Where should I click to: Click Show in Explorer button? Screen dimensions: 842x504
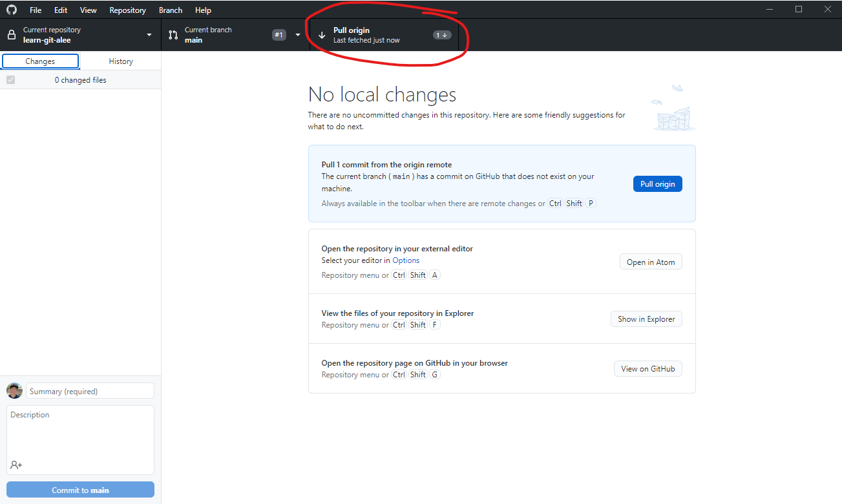646,319
